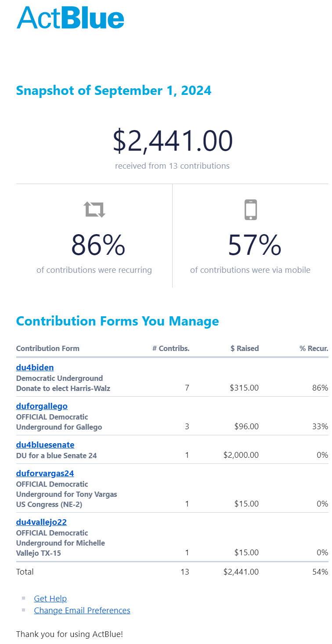Click the # Contribs. column header
This screenshot has height=644, width=332.
pos(171,348)
